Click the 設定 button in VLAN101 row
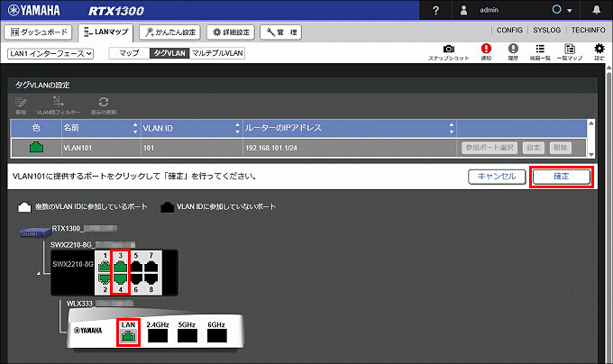Image resolution: width=613 pixels, height=364 pixels. pos(534,148)
